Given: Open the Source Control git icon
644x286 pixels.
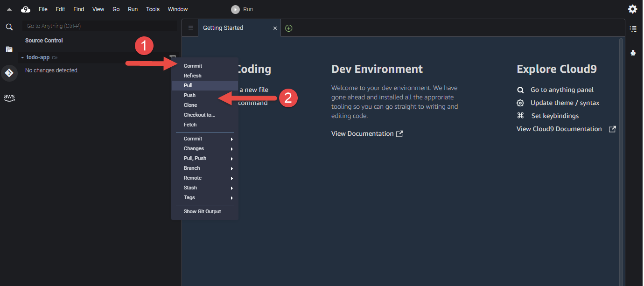Looking at the screenshot, I should click(9, 73).
